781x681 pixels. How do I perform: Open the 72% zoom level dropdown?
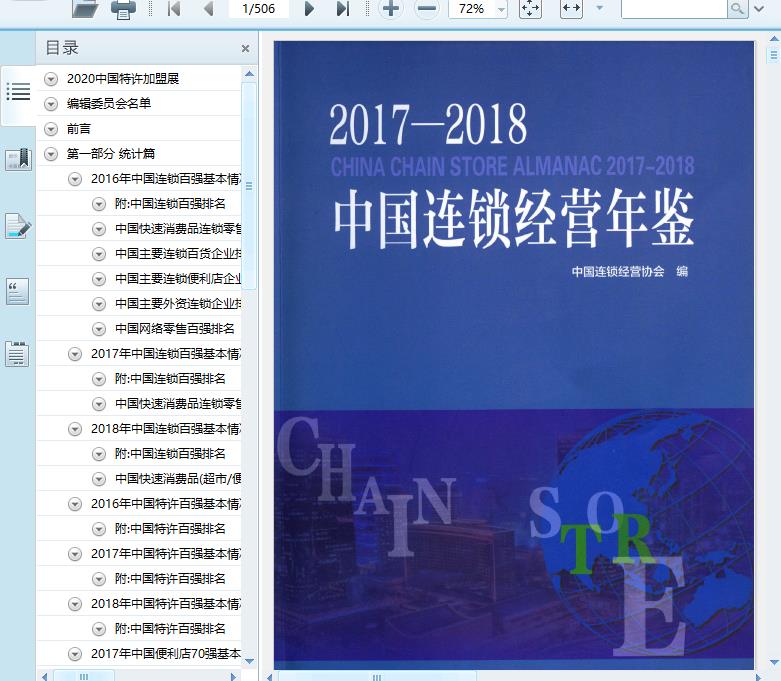tap(502, 9)
